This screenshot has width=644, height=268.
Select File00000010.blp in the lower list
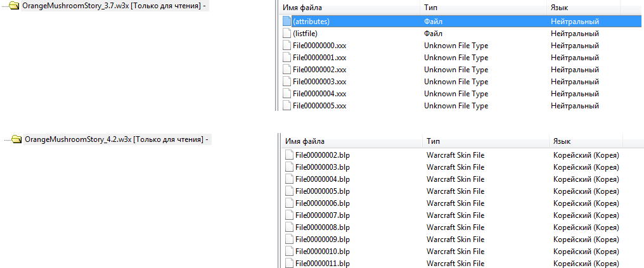point(323,251)
